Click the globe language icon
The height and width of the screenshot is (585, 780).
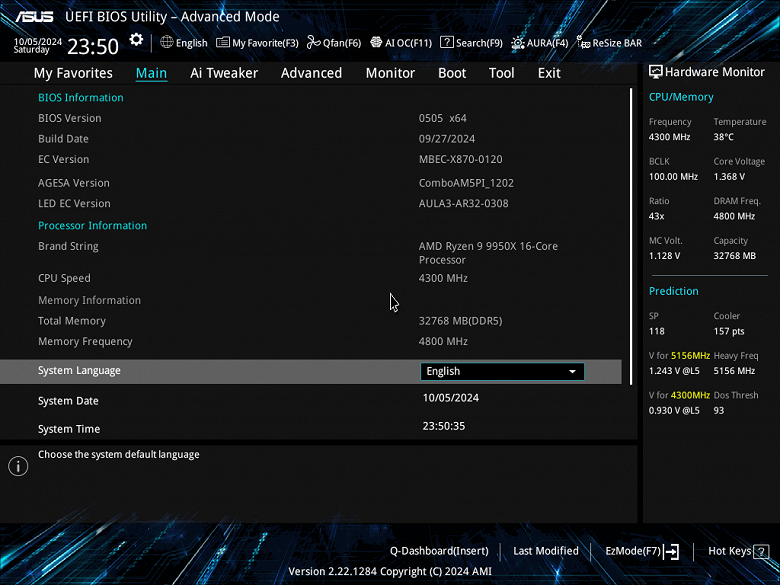[167, 42]
